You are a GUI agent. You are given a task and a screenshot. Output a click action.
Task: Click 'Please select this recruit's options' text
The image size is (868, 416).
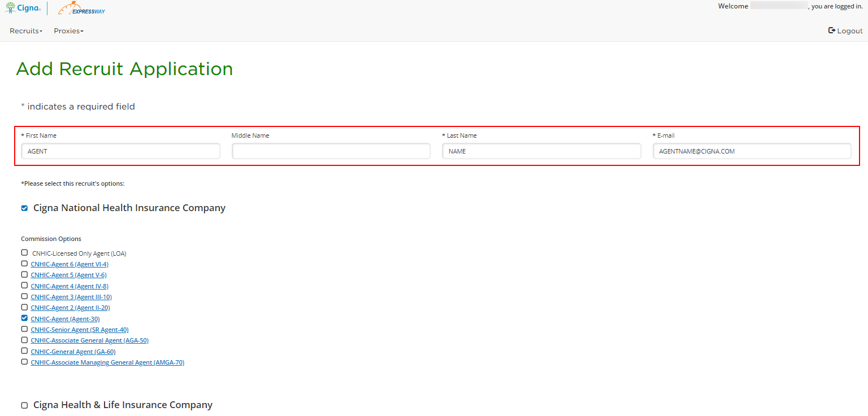[x=72, y=184]
